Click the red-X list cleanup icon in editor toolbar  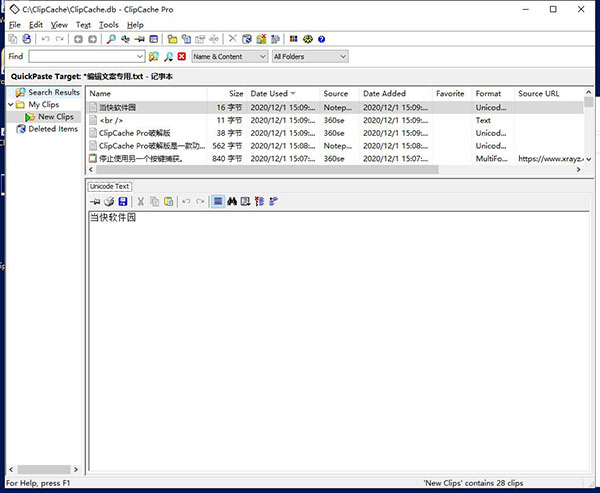(259, 201)
